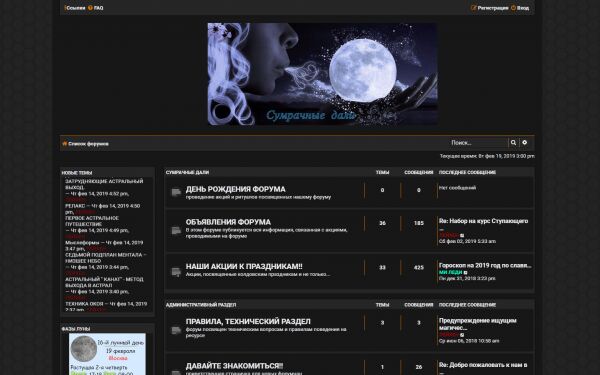The image size is (600, 375).
Task: Click Москва in moon phase widget
Action: [x=118, y=359]
